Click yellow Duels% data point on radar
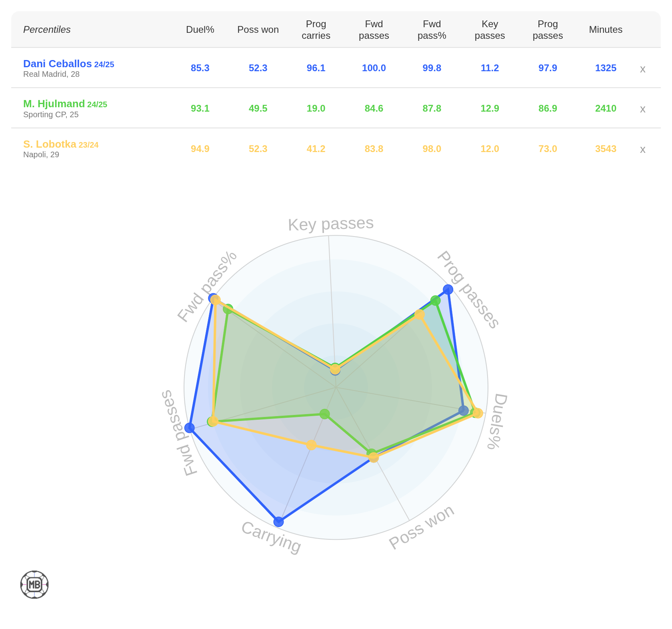This screenshot has height=629, width=672. [478, 413]
